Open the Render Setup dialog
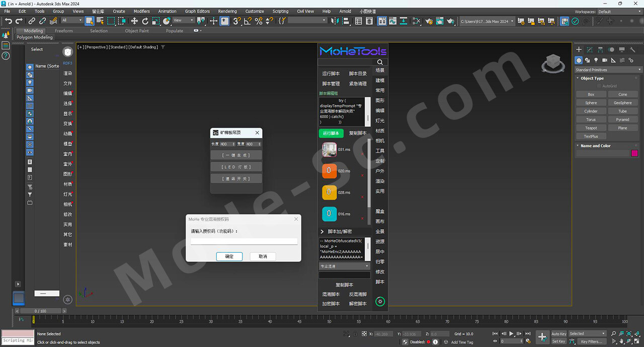The width and height of the screenshot is (644, 347). (x=429, y=21)
